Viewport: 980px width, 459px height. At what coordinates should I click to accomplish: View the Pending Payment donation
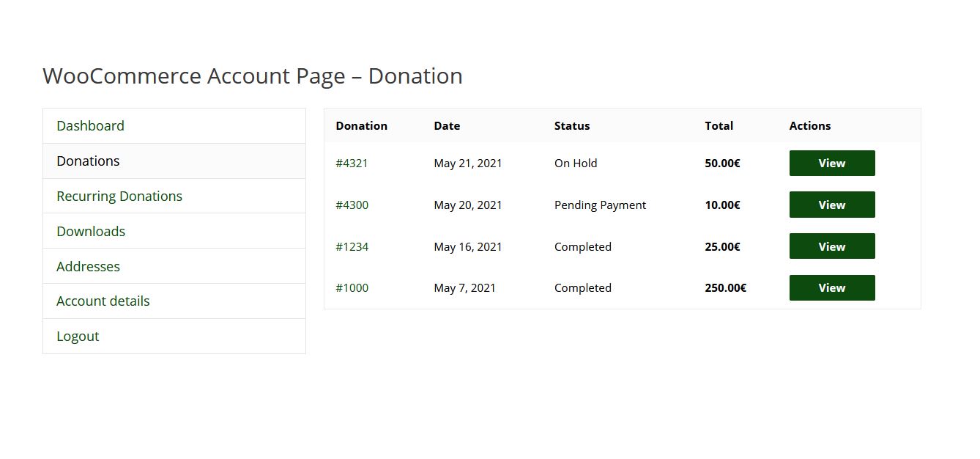831,205
